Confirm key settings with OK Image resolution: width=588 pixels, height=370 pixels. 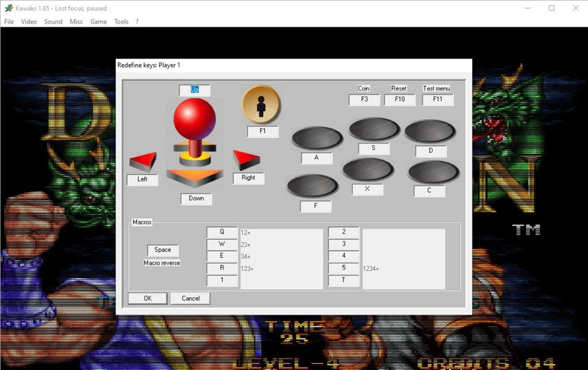tap(148, 298)
